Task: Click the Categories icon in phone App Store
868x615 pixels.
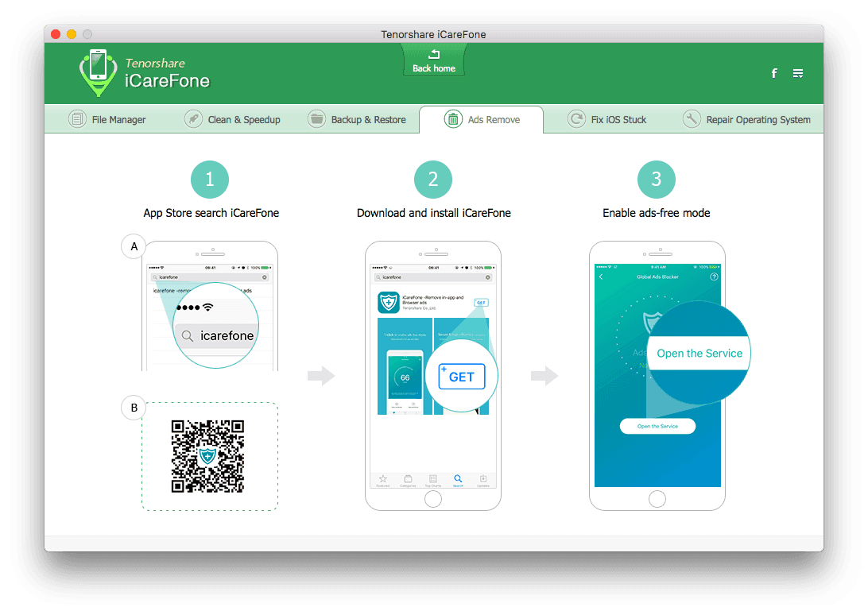Action: [408, 480]
